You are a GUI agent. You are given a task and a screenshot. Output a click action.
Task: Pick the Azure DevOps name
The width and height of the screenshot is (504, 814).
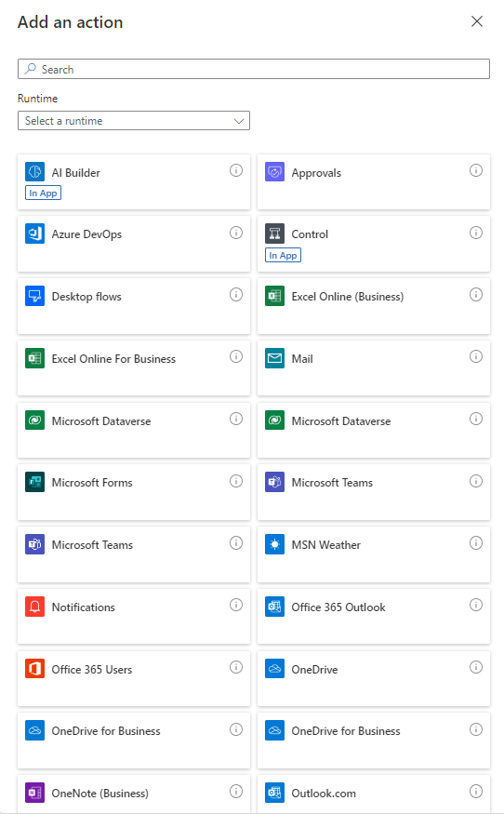pos(86,234)
